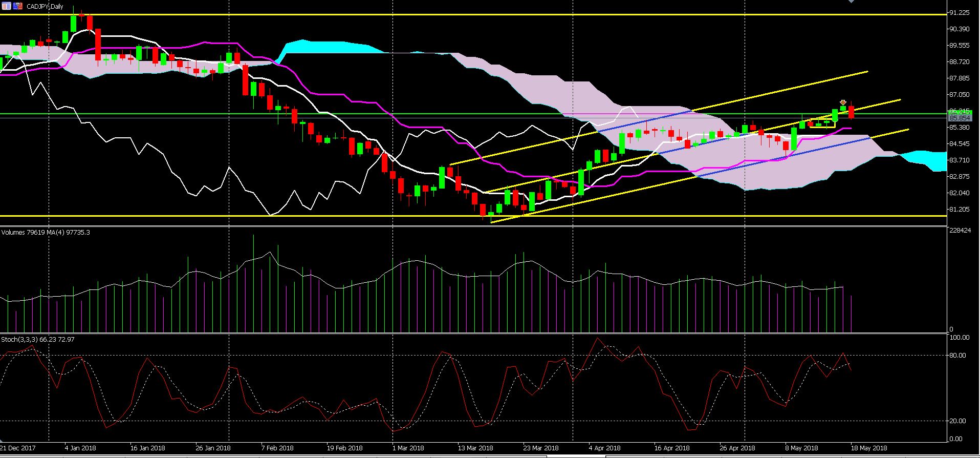
Task: Click the 4 Apr 2018 date label
Action: 604,448
